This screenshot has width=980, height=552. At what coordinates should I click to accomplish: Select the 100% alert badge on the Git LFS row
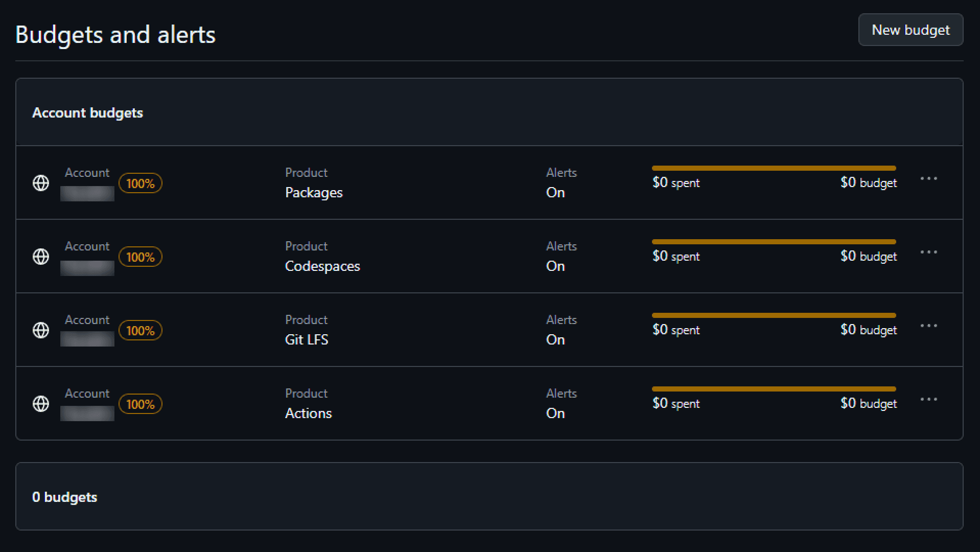click(x=140, y=330)
